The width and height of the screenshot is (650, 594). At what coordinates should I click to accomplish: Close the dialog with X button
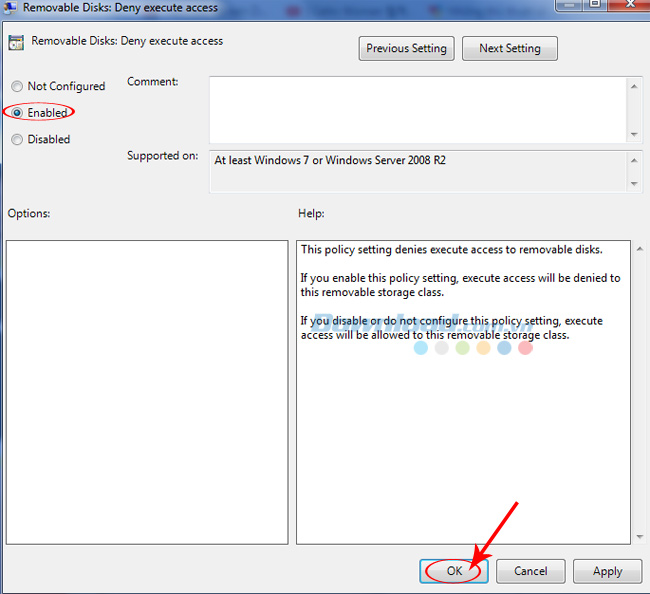pos(629,5)
